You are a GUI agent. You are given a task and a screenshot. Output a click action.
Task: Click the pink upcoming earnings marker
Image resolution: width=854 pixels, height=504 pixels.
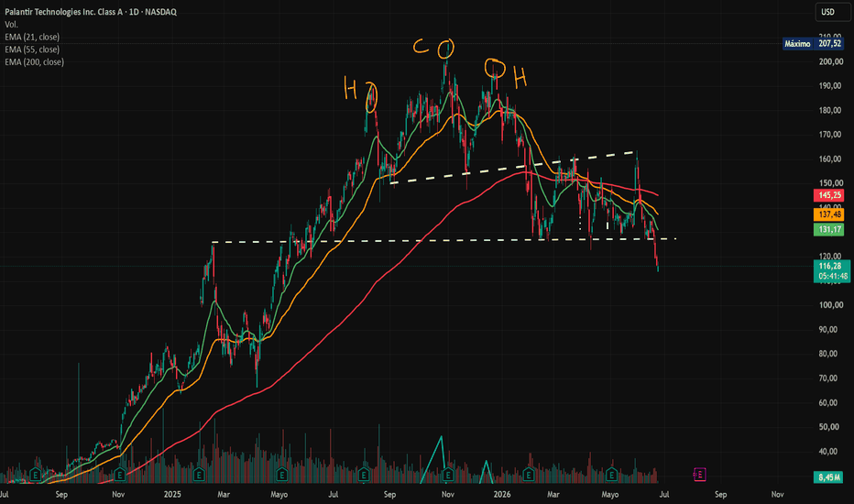pos(699,475)
